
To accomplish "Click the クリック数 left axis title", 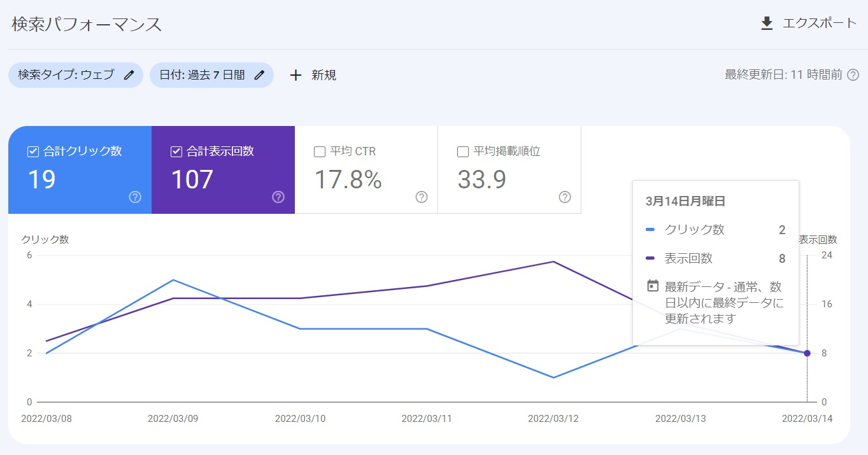I will (x=45, y=240).
